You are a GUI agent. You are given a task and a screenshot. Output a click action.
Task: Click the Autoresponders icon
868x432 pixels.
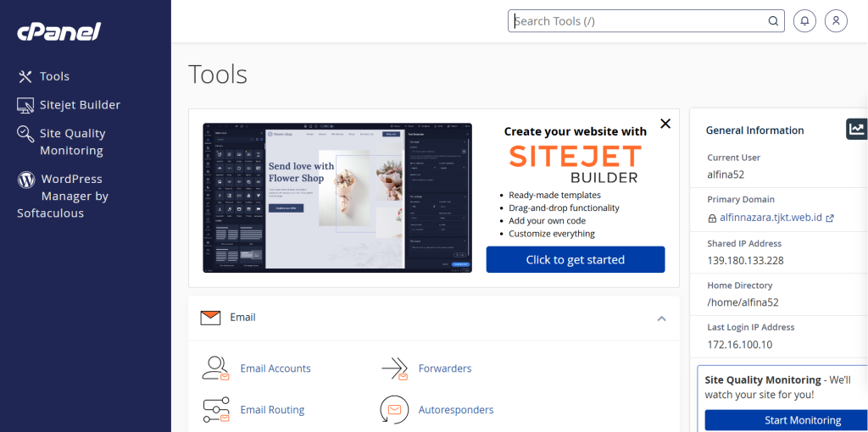(x=395, y=410)
